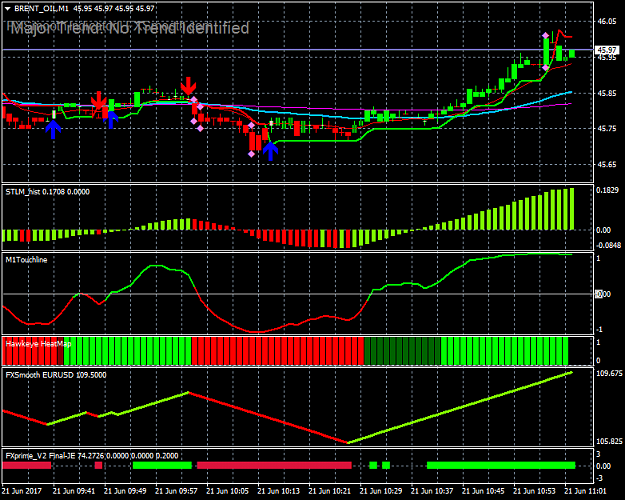Click the 45.65 price axis label
This screenshot has height=500, width=625.
607,164
